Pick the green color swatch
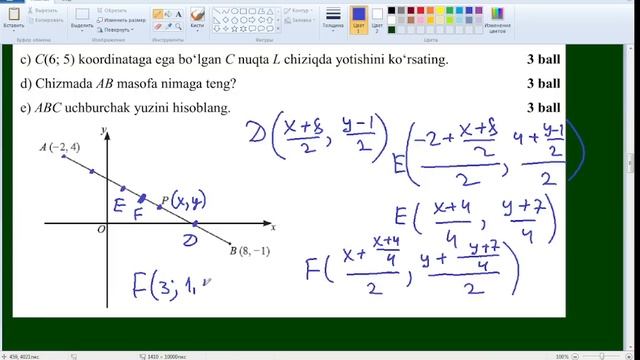 [x=450, y=11]
